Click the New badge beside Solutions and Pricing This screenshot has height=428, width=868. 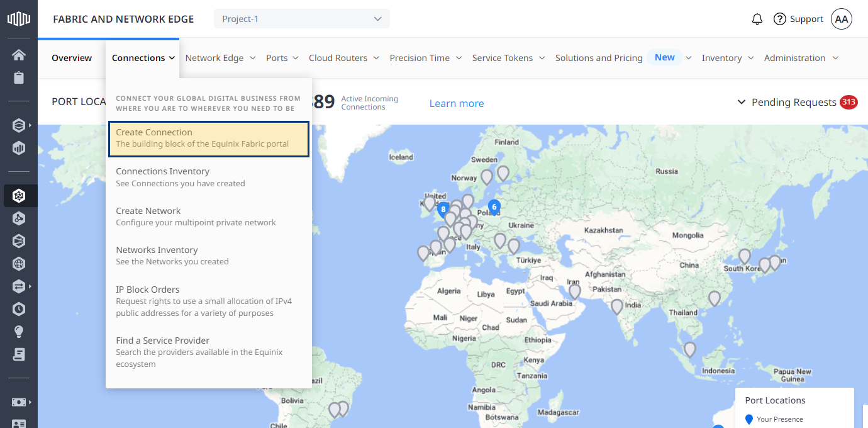tap(665, 57)
